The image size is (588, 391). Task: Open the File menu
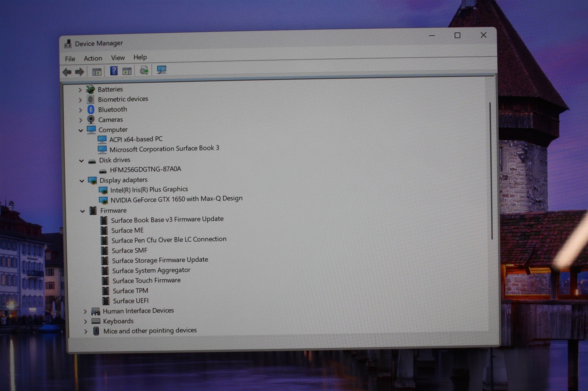[70, 59]
